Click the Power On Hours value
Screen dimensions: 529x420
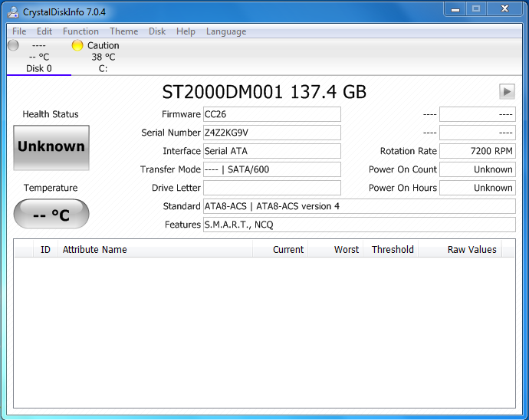[478, 188]
